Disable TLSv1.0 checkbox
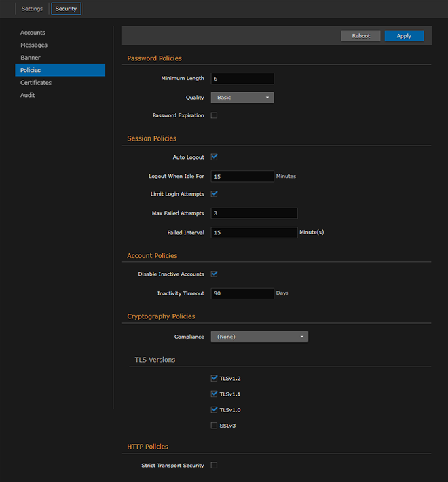Viewport: 448px width, 482px height. [214, 410]
